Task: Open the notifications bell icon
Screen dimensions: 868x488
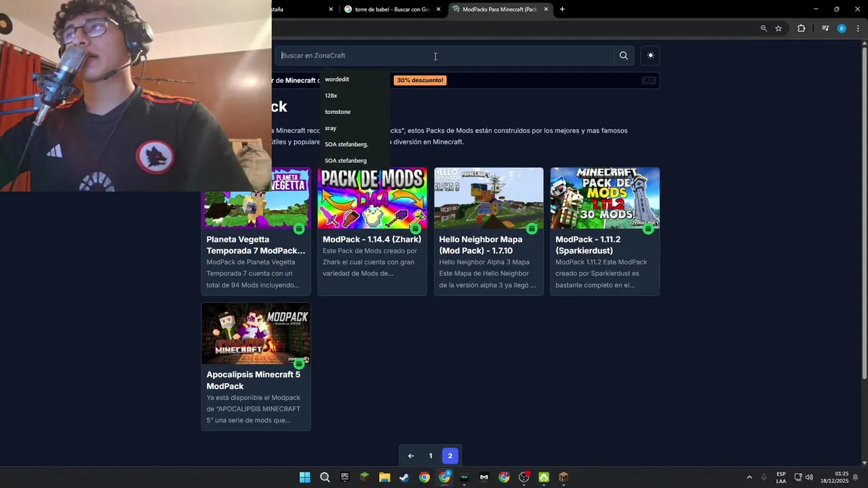Action: coord(856,477)
